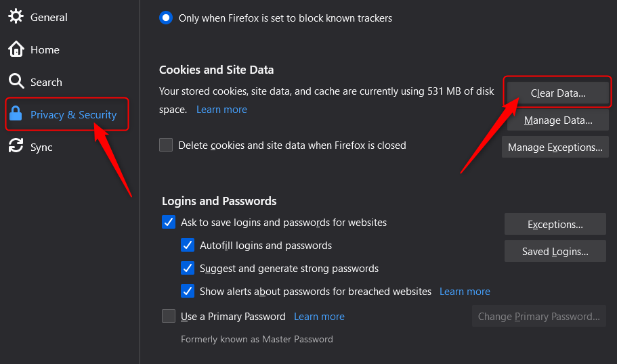Open Learn more about breached website alerts

point(465,292)
